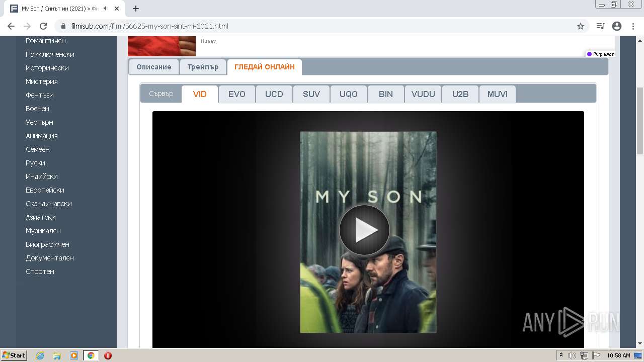Click the PurpleAds badge
The image size is (644, 362).
[600, 54]
